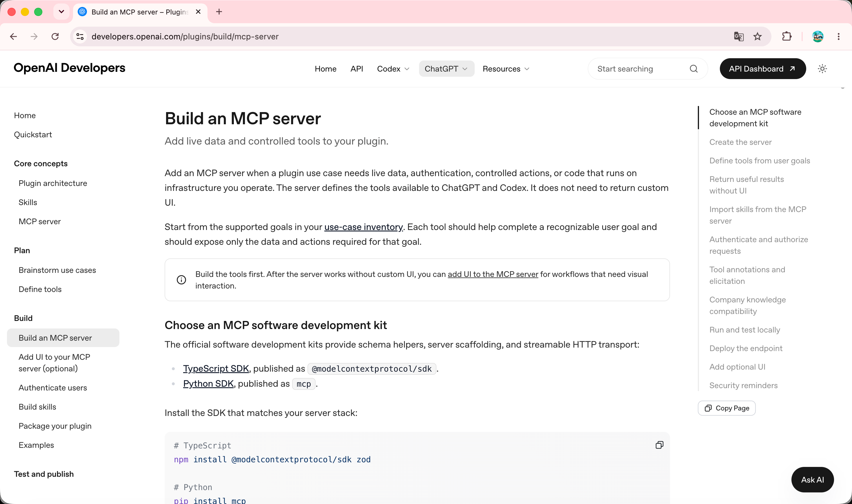Click the OpenAI Developers logo

click(x=69, y=68)
